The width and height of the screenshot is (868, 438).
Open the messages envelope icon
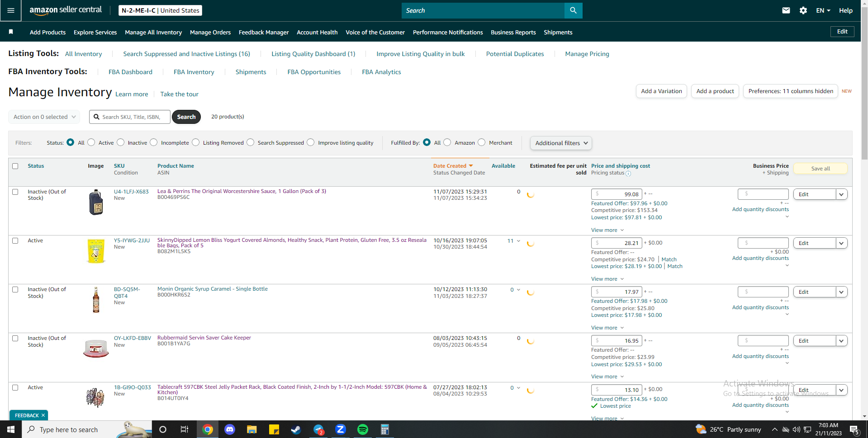click(786, 10)
